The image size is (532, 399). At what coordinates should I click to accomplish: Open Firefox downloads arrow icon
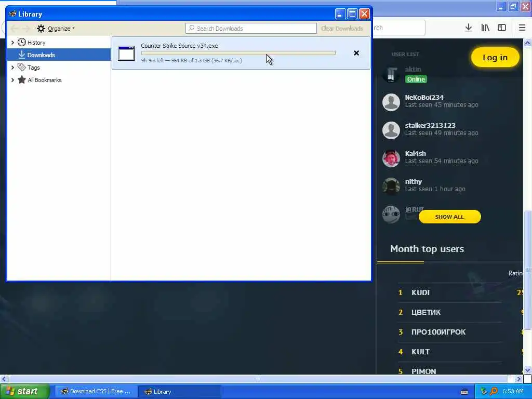tap(469, 28)
